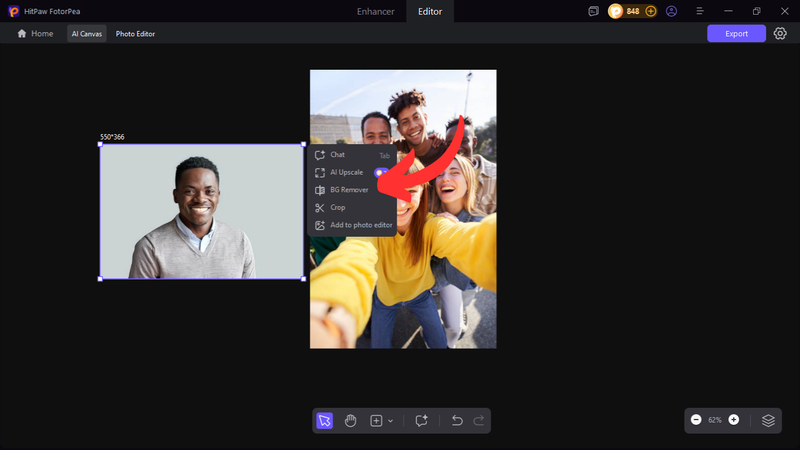
Task: Open the user account profile icon
Action: pyautogui.click(x=671, y=11)
